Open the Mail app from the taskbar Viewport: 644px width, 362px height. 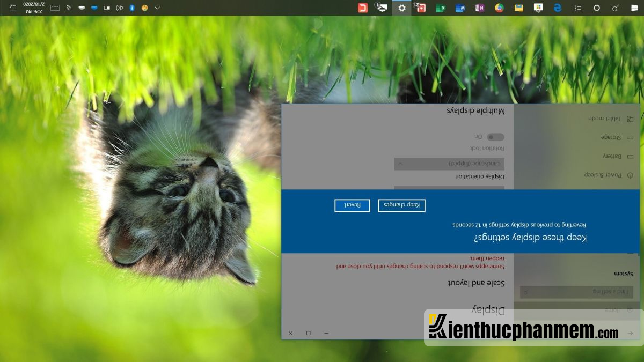click(x=382, y=8)
